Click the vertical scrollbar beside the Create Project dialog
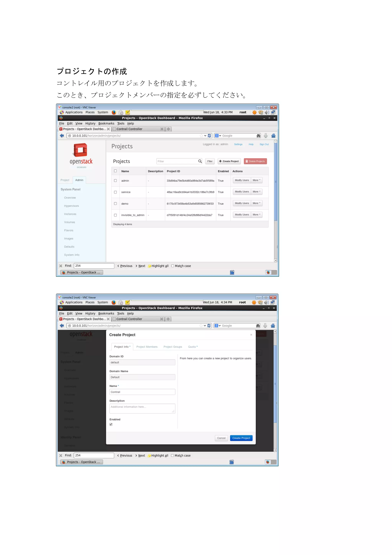 275,384
